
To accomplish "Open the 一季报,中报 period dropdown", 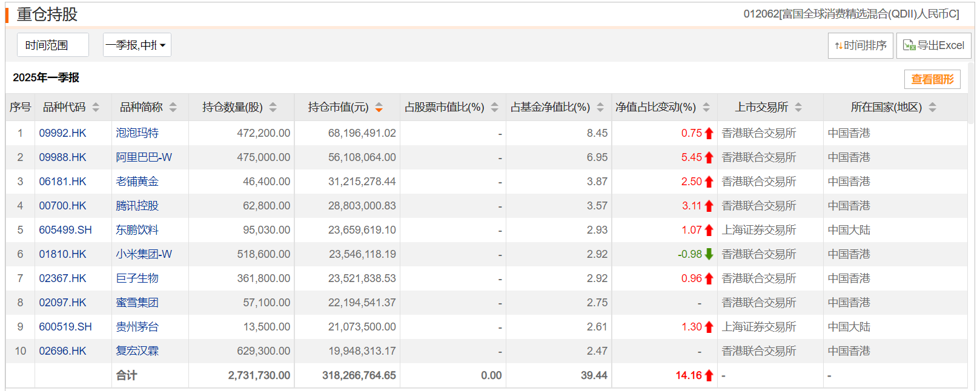I will click(x=137, y=45).
